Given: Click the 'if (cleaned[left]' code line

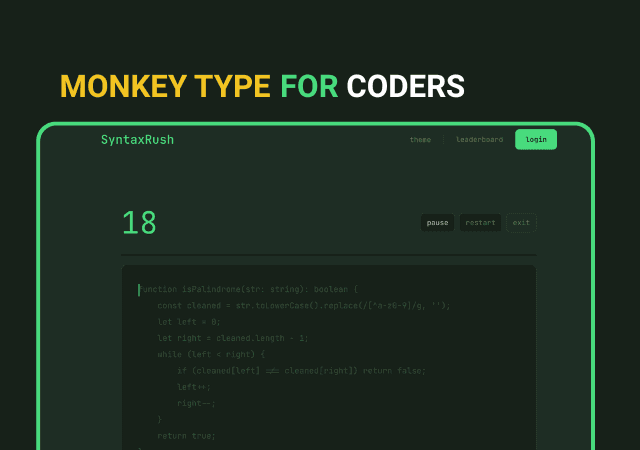Looking at the screenshot, I should (x=301, y=371).
